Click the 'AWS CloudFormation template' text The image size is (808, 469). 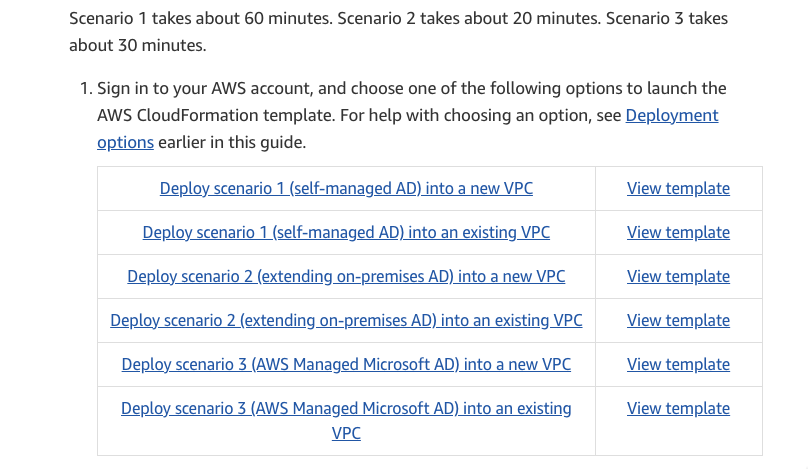coord(215,115)
